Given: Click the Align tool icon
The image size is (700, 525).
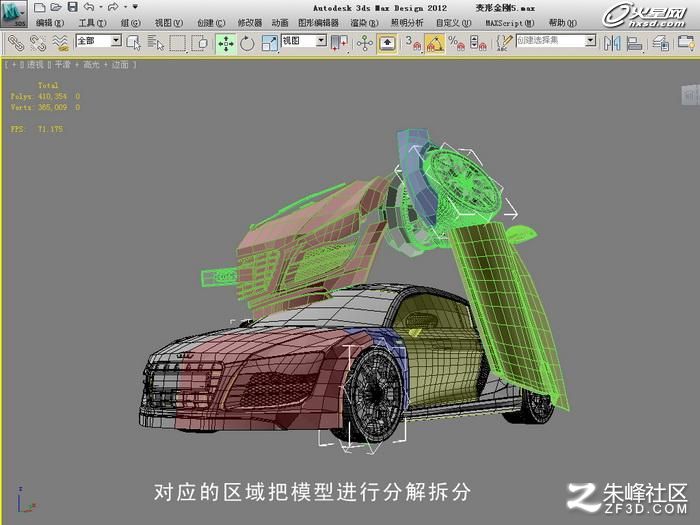Looking at the screenshot, I should pyautogui.click(x=634, y=43).
